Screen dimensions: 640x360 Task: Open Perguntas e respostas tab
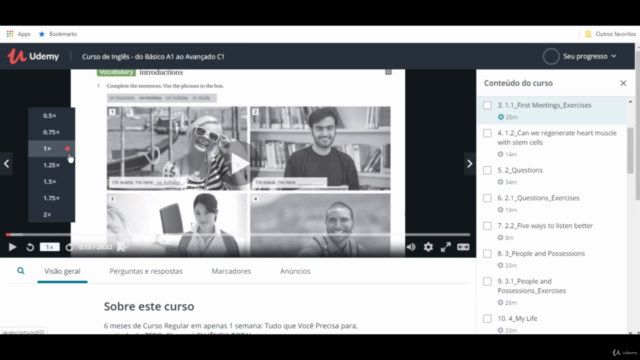click(x=146, y=271)
